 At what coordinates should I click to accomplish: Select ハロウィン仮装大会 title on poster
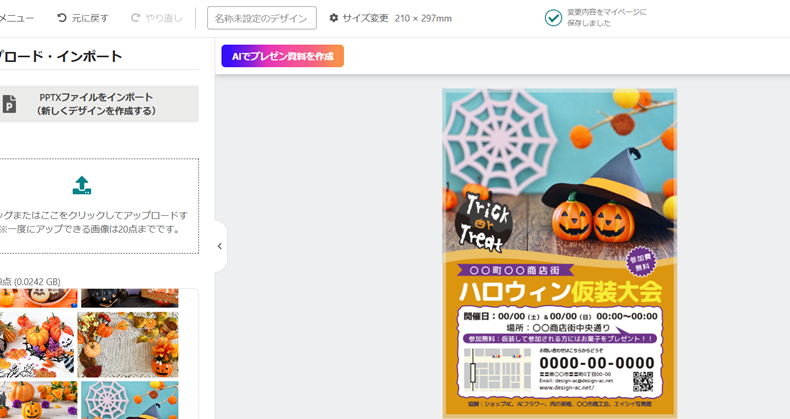click(x=560, y=292)
